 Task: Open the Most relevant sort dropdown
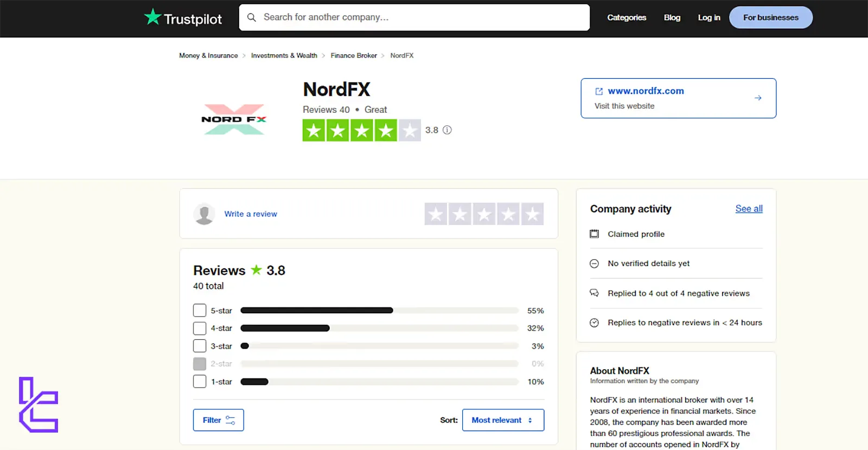(x=503, y=420)
